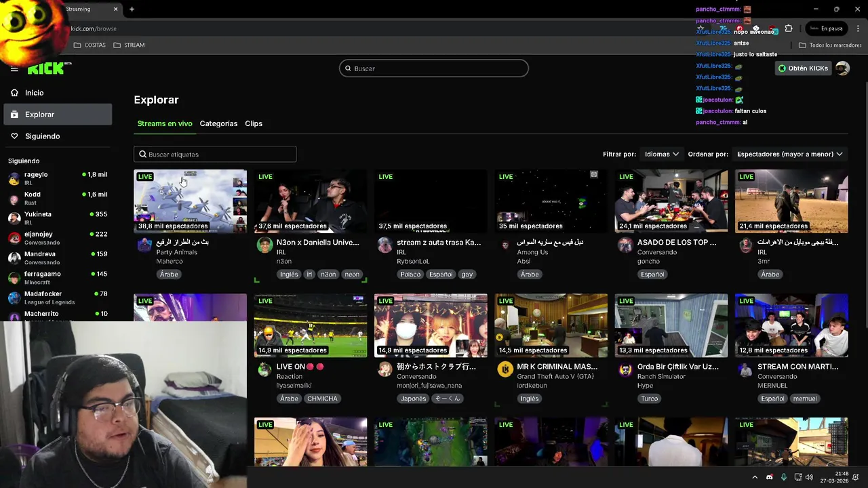Click the browser extensions puzzle icon
This screenshot has width=868, height=488.
click(x=788, y=28)
